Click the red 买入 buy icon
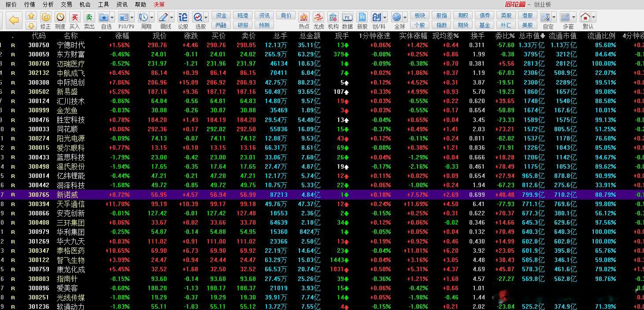The height and width of the screenshot is (310, 644). coord(75,17)
